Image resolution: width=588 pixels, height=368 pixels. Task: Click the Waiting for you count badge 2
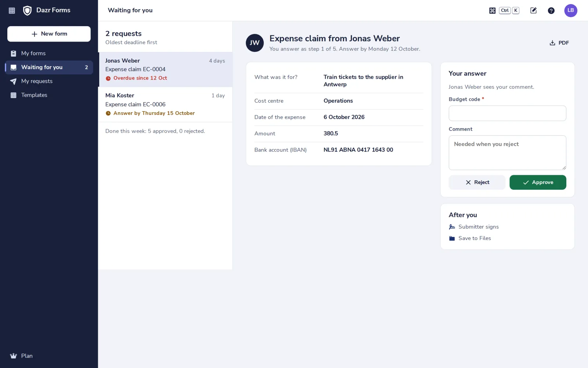coord(86,67)
